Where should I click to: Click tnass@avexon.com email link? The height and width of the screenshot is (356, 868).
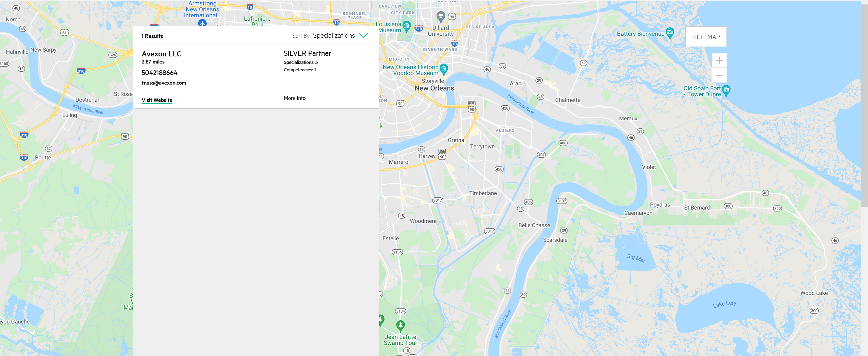[164, 83]
